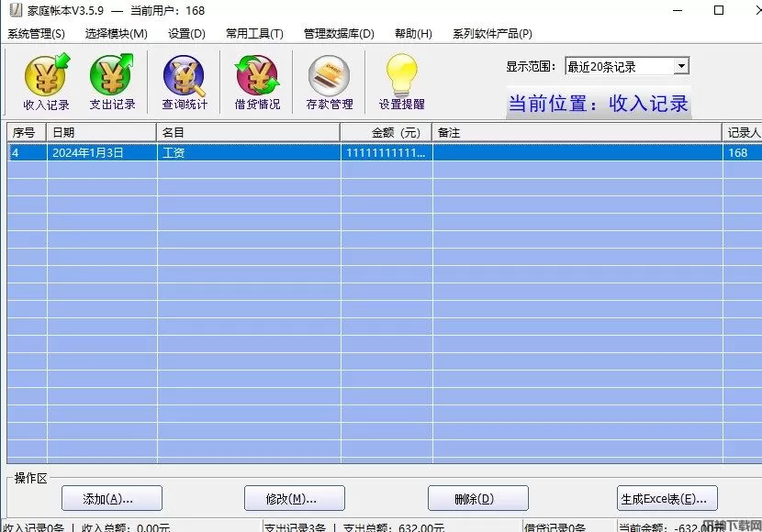The width and height of the screenshot is (762, 532).
Task: Open the 常用工具(T) menu
Action: coord(254,34)
